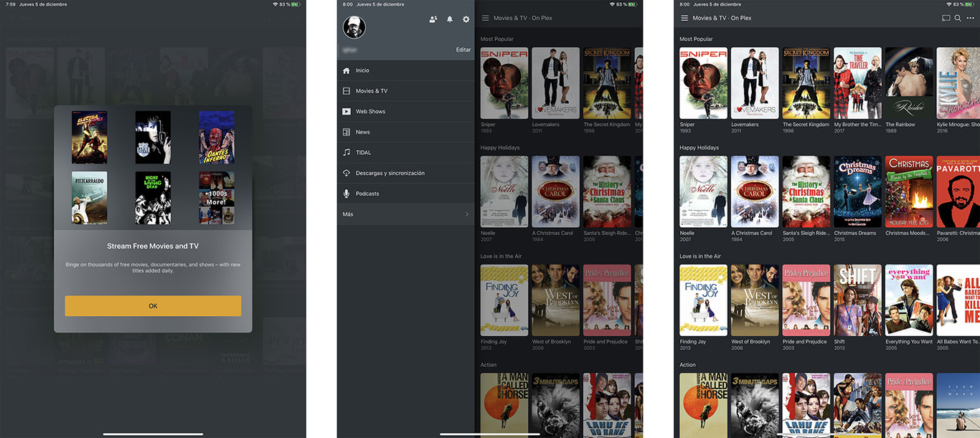The image size is (980, 438).
Task: Click the "Movies & TV - On Plex" title beside the cast icon
Action: 722,18
